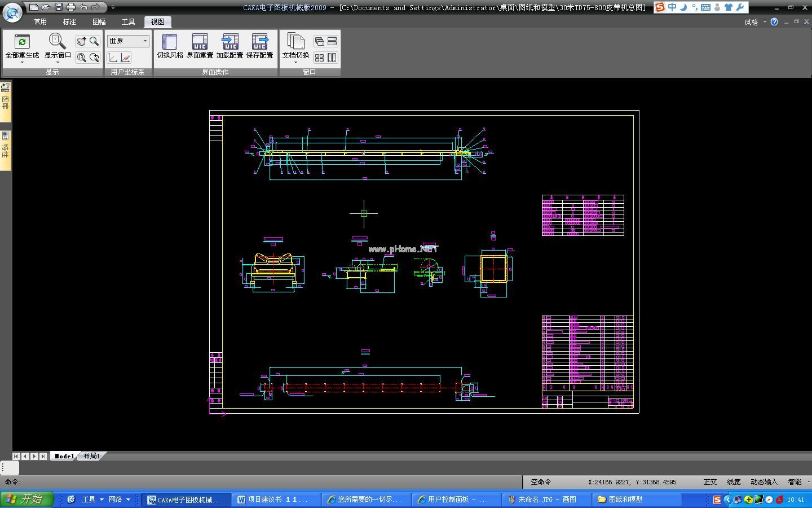Switch to the 布局1 layout tab
The width and height of the screenshot is (812, 508).
[91, 456]
